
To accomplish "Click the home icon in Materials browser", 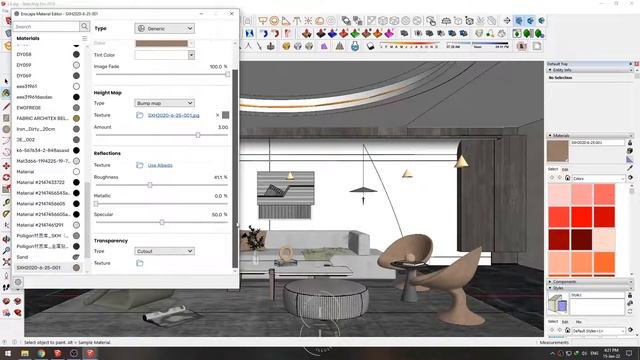I will (567, 178).
